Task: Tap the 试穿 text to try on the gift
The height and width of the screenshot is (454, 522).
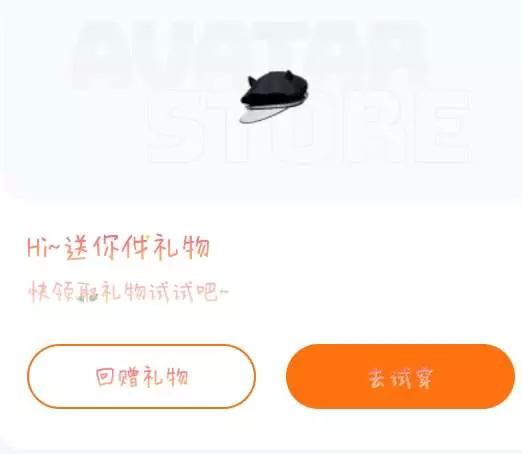Action: pos(412,378)
